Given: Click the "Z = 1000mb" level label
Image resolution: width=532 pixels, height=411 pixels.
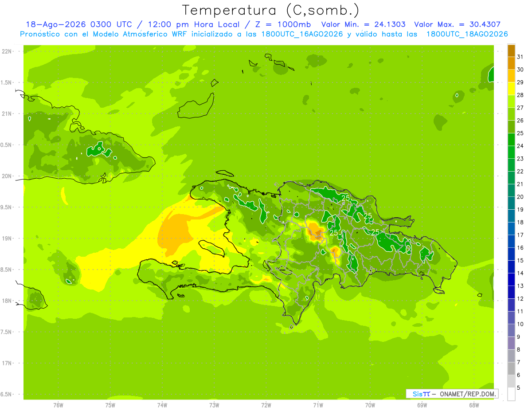Looking at the screenshot, I should click(x=282, y=24).
